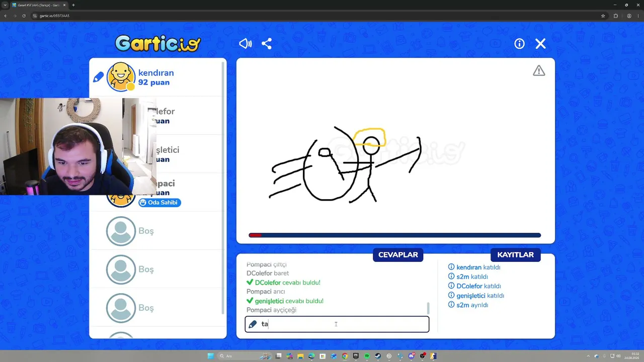Open Task View from the taskbar
644x362 pixels.
(x=278, y=356)
